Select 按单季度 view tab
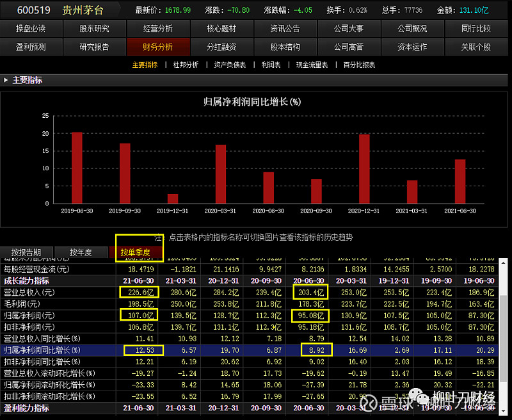Image resolution: width=512 pixels, height=420 pixels. [x=135, y=252]
